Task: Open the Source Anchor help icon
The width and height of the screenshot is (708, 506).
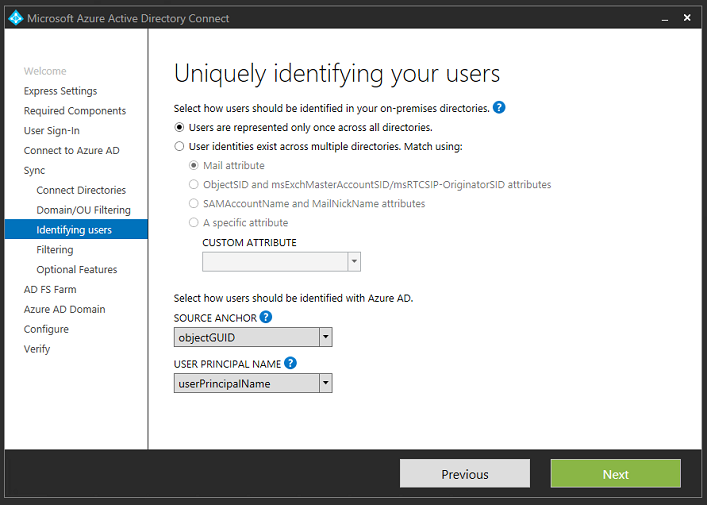Action: [x=266, y=317]
